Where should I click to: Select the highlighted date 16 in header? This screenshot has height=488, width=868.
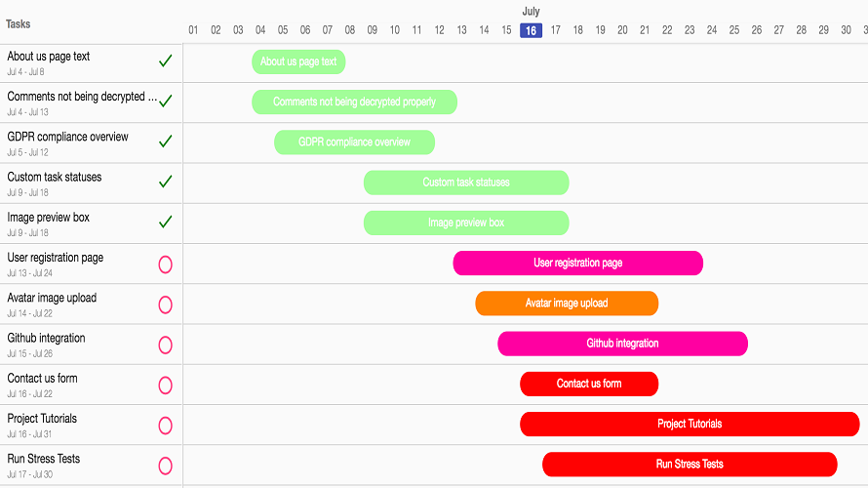(x=531, y=30)
